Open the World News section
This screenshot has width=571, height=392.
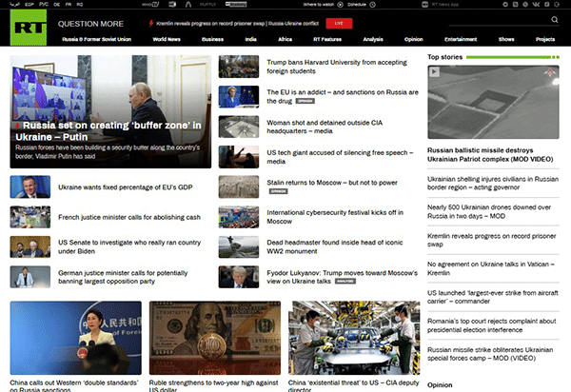point(167,39)
